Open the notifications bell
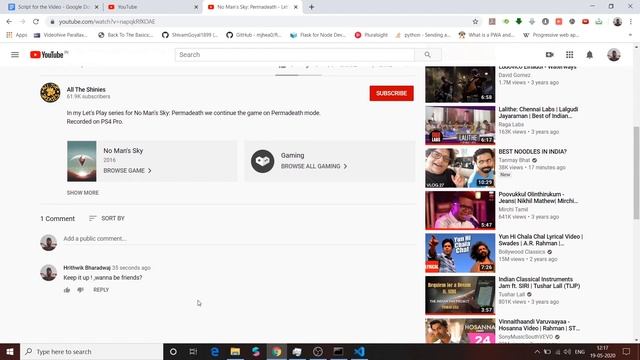 tap(589, 55)
